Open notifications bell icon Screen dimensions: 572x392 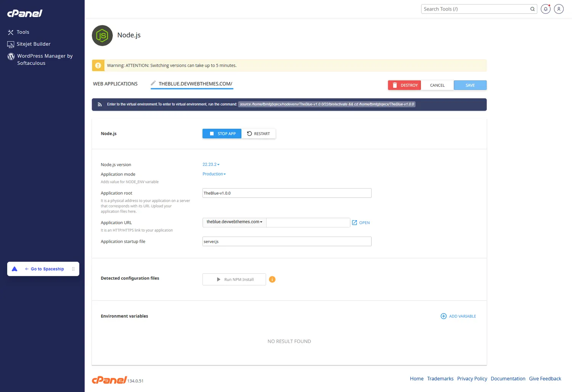[x=546, y=9]
